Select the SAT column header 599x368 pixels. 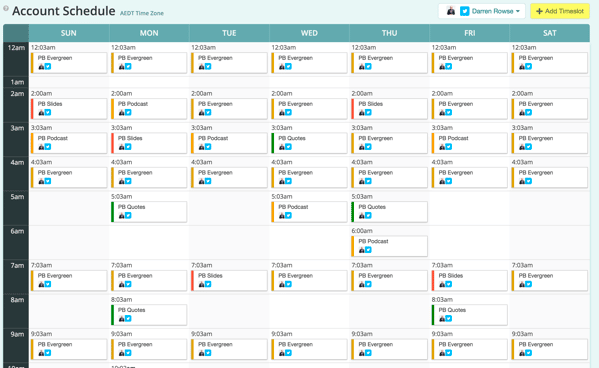(x=550, y=33)
